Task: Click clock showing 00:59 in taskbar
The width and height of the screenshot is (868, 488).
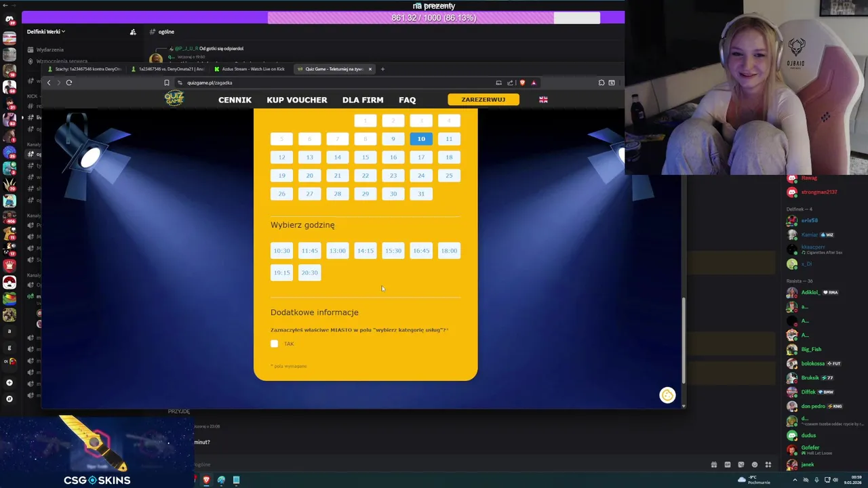Action: (x=853, y=480)
